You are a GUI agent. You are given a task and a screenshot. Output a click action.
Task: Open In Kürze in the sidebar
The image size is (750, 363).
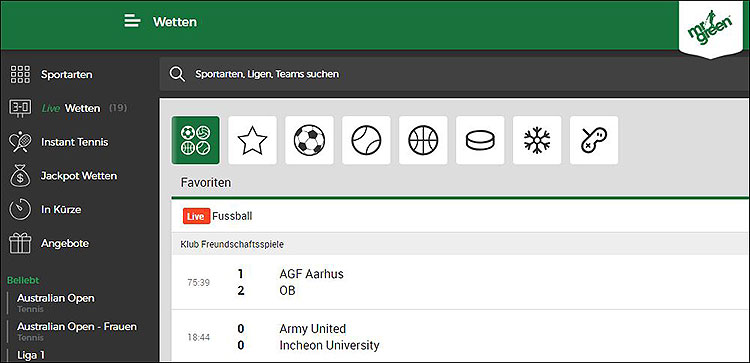pyautogui.click(x=61, y=209)
